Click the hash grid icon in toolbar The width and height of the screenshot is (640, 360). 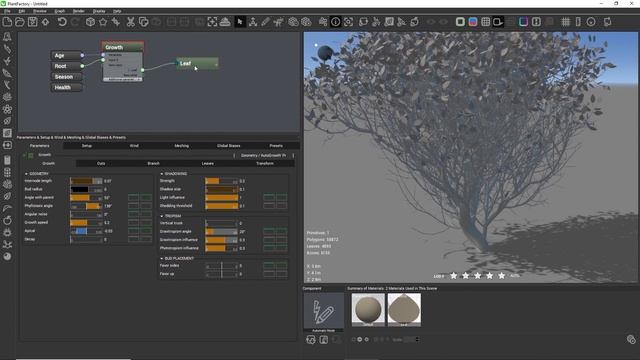565,22
